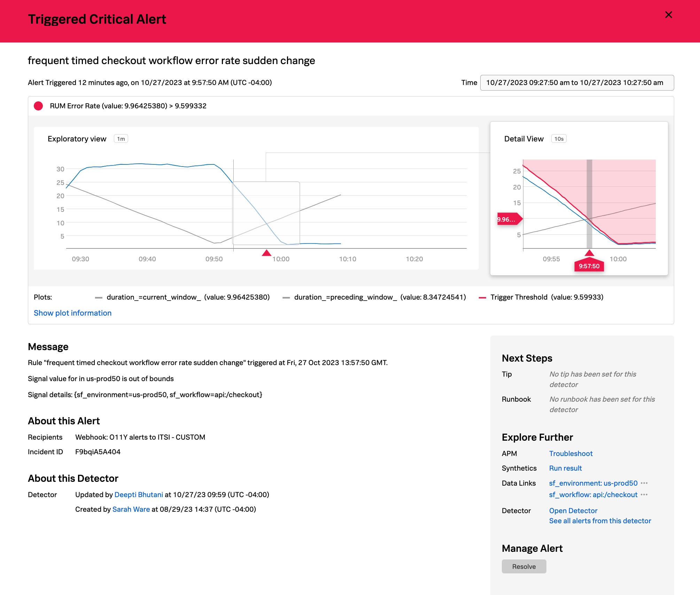The image size is (700, 595).
Task: Toggle the duration_=current_window_ plot legend
Action: 154,297
